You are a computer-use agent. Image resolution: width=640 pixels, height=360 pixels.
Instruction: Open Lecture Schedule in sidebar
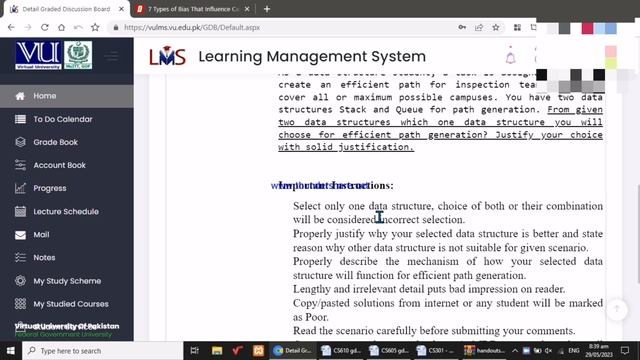67,211
